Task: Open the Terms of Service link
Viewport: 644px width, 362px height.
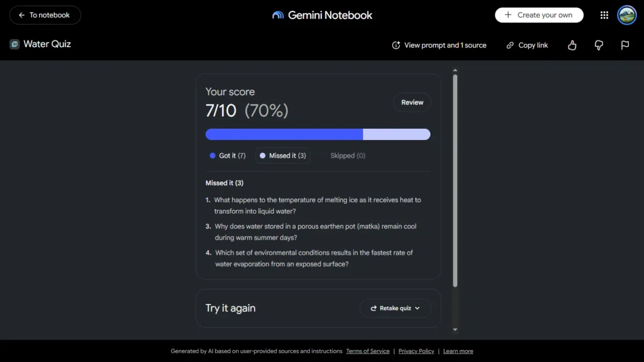Action: (x=368, y=351)
